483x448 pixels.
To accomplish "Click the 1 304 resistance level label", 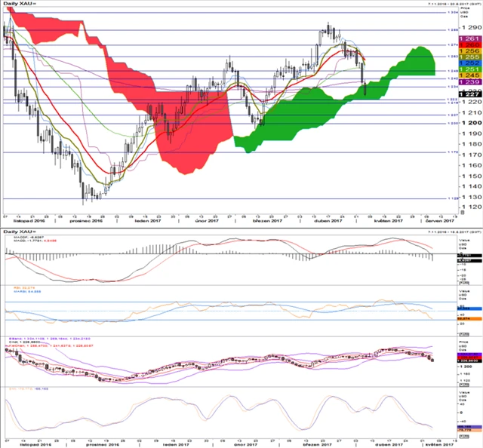I will click(454, 13).
